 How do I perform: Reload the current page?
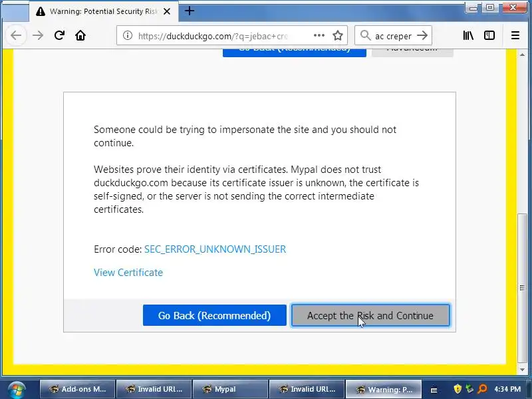[59, 35]
